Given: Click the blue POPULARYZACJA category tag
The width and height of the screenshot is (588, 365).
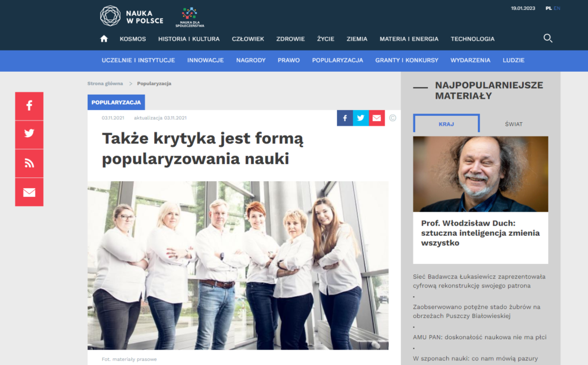Looking at the screenshot, I should pyautogui.click(x=116, y=102).
